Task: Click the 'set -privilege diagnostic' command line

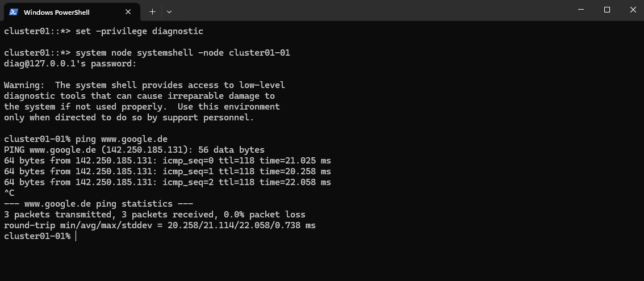Action: pyautogui.click(x=139, y=31)
